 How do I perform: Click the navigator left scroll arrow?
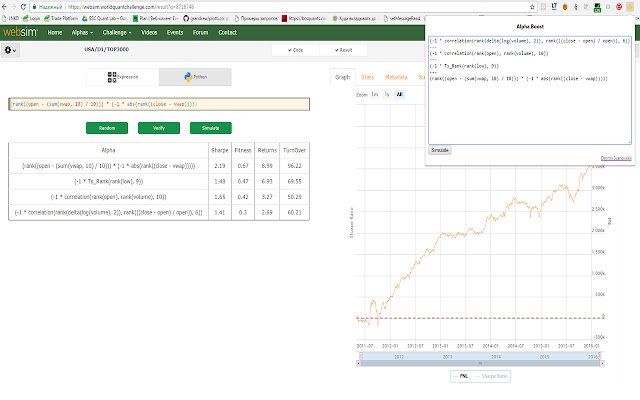pos(358,363)
